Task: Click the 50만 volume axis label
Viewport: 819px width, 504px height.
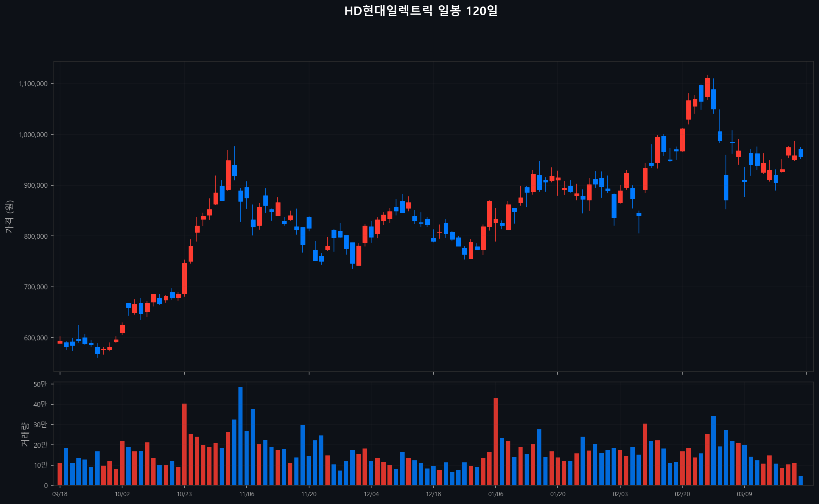Action: tap(40, 384)
